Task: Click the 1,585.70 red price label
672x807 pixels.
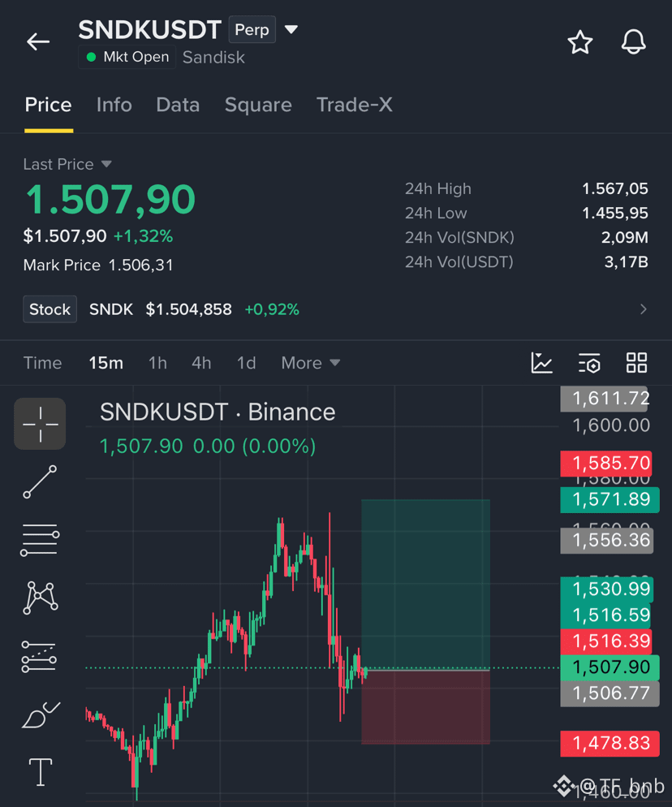Action: (606, 464)
